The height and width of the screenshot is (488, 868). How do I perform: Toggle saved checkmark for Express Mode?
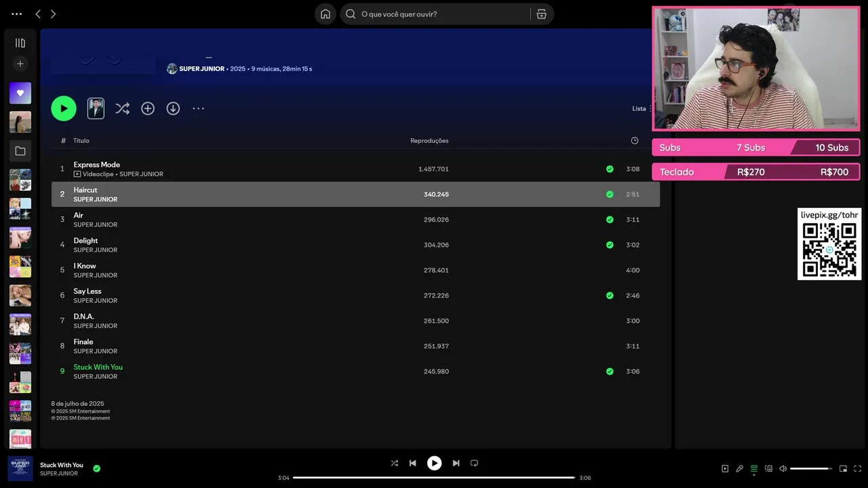[610, 169]
